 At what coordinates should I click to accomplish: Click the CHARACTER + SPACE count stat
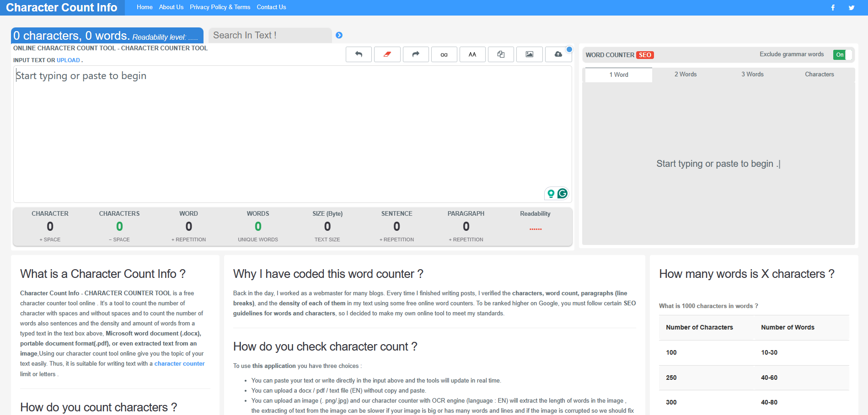(x=50, y=226)
